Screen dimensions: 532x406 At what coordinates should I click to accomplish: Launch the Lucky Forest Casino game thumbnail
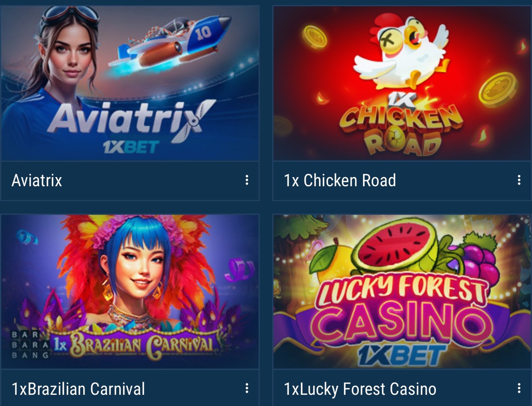(402, 292)
